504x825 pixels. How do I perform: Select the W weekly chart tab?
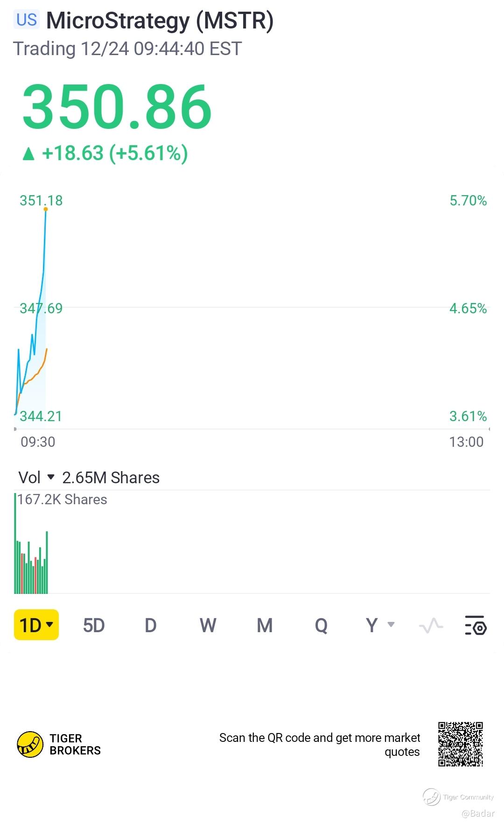point(208,625)
